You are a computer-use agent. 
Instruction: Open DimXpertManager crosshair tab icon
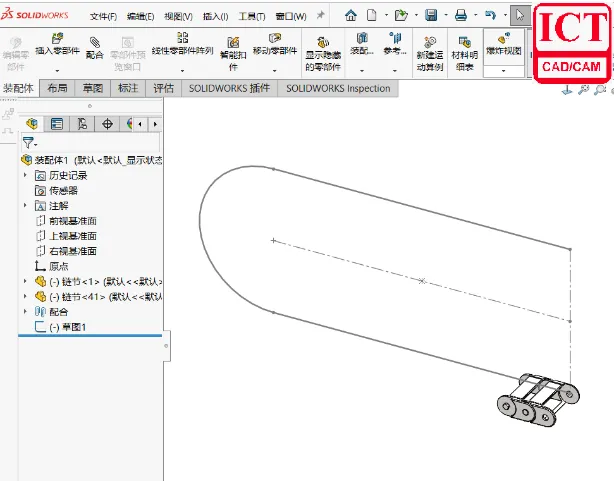(x=107, y=124)
